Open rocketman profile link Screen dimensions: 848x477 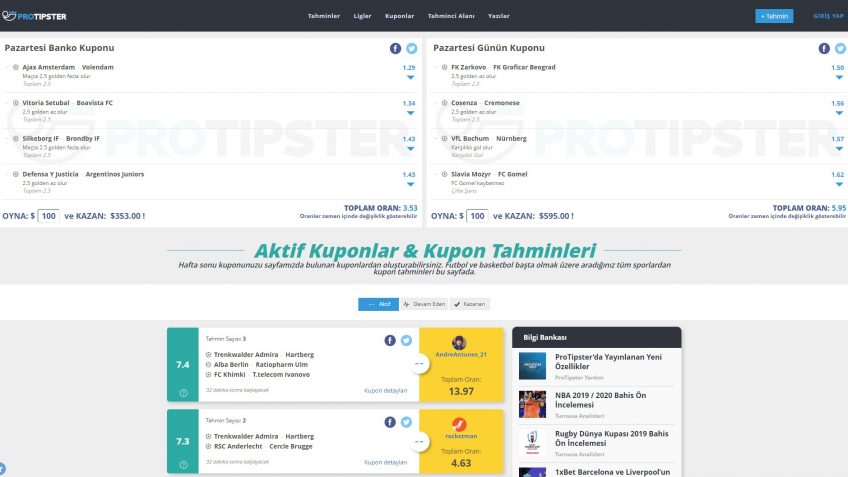tap(461, 436)
